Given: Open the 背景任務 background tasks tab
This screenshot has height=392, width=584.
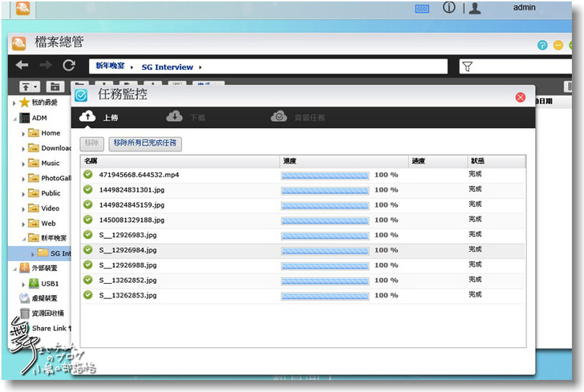Looking at the screenshot, I should coord(298,117).
